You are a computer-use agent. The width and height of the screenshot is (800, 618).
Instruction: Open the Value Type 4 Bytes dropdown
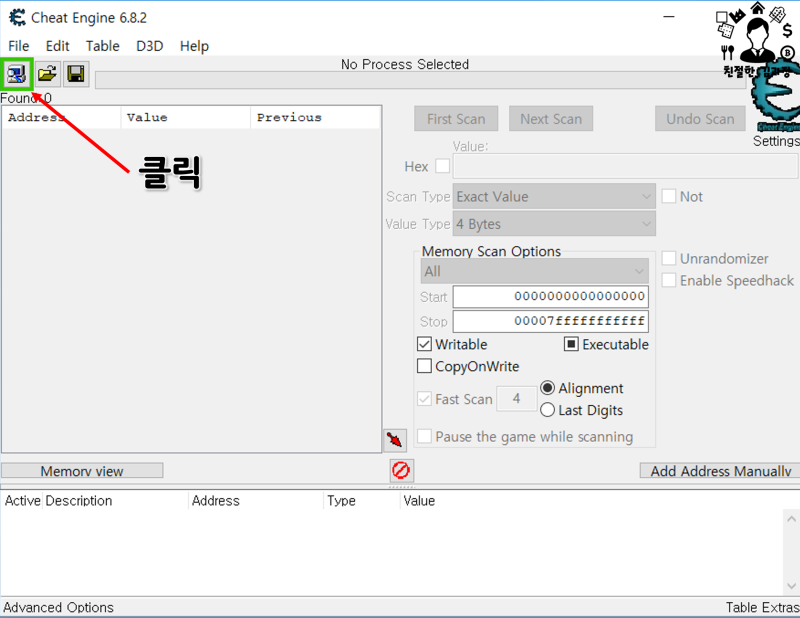tap(554, 224)
